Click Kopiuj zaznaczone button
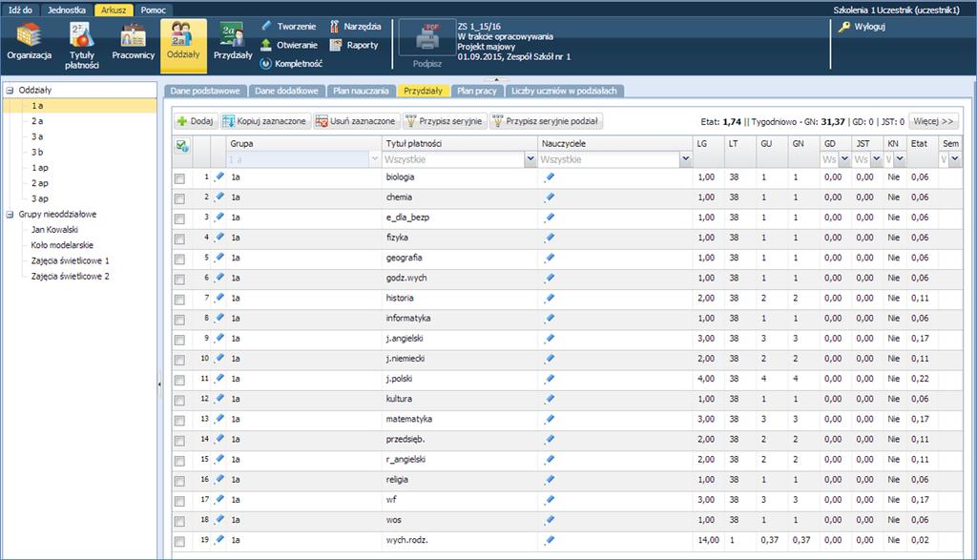 [265, 121]
